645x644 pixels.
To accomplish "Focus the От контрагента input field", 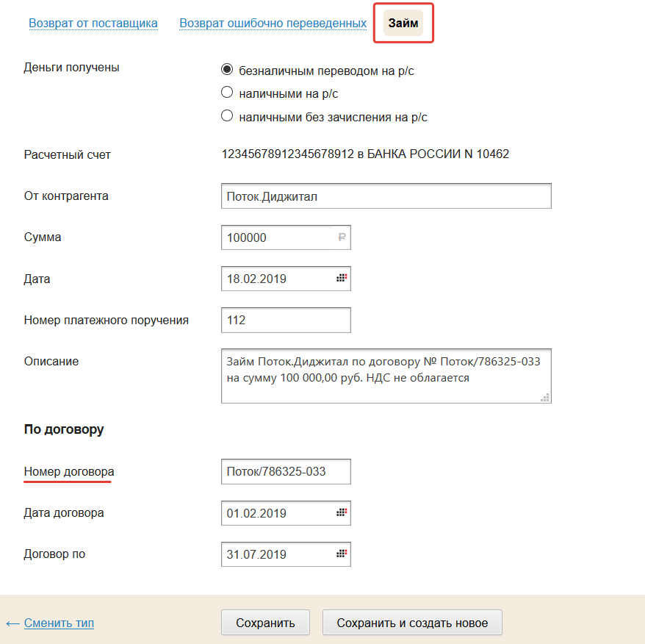I will [386, 196].
